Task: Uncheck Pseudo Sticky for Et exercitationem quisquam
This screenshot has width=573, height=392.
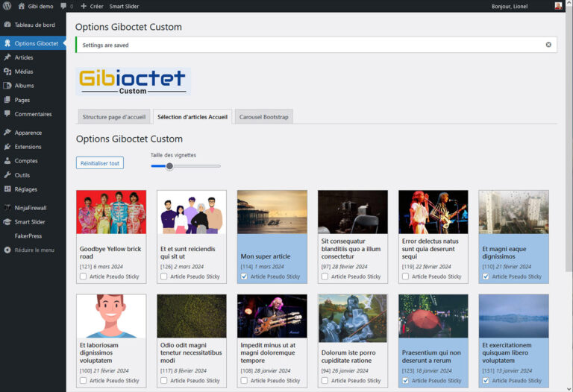Action: (486, 380)
